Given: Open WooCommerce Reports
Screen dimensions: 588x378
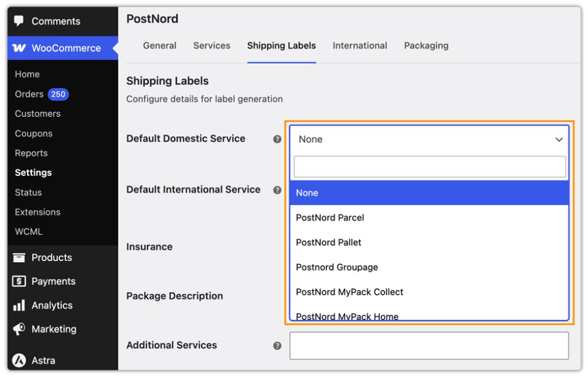Looking at the screenshot, I should (x=31, y=153).
